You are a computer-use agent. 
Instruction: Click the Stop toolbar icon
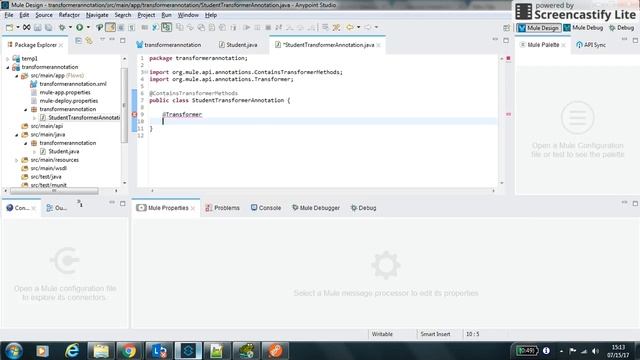tap(268, 27)
